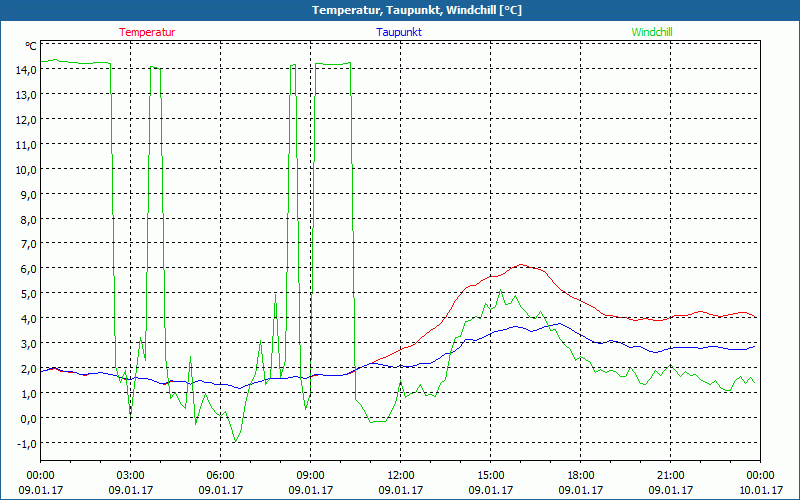Click the °C unit label on the y-axis
Viewport: 800px width, 500px height.
[x=31, y=46]
